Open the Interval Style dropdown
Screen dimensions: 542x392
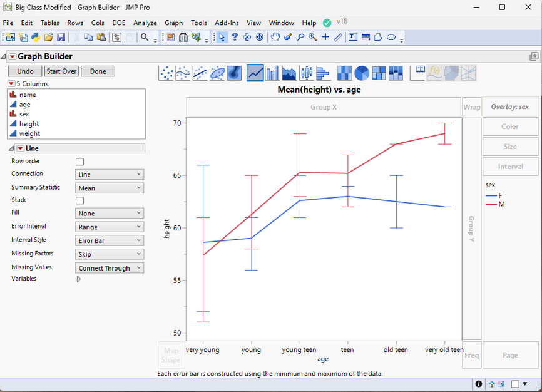coord(110,240)
